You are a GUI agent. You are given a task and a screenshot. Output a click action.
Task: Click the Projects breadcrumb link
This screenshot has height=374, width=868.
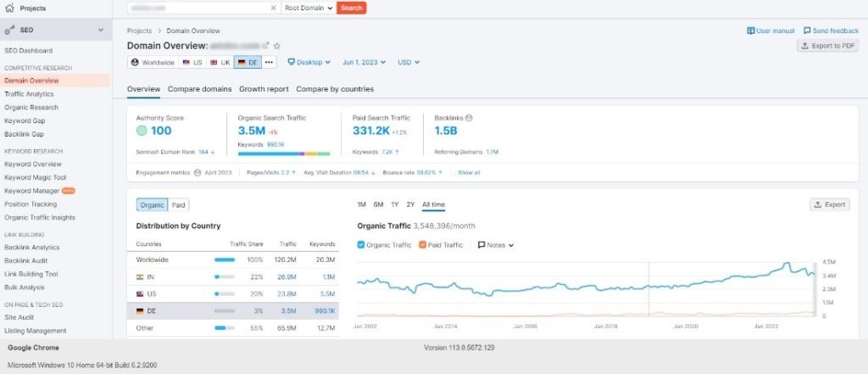139,31
